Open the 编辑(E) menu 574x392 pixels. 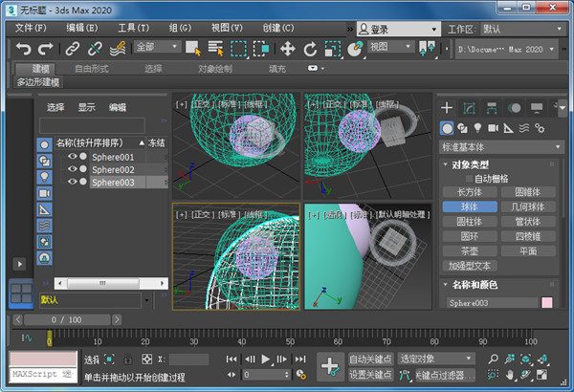(81, 28)
